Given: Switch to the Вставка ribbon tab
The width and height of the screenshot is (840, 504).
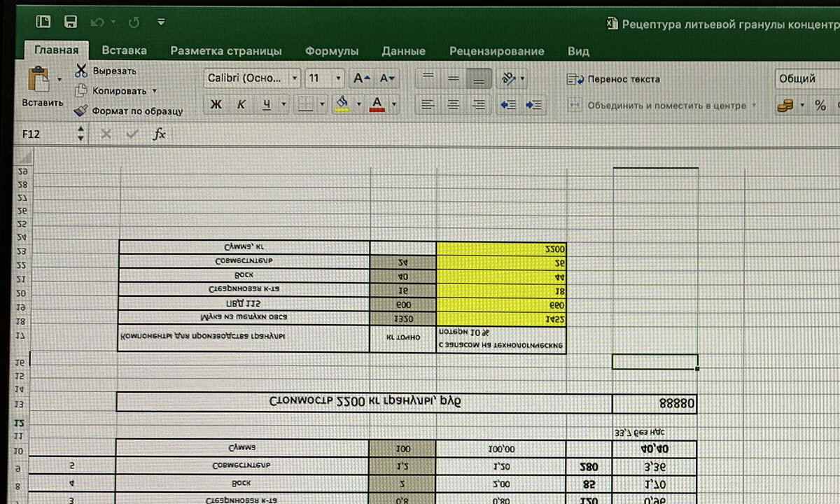Looking at the screenshot, I should coord(124,50).
